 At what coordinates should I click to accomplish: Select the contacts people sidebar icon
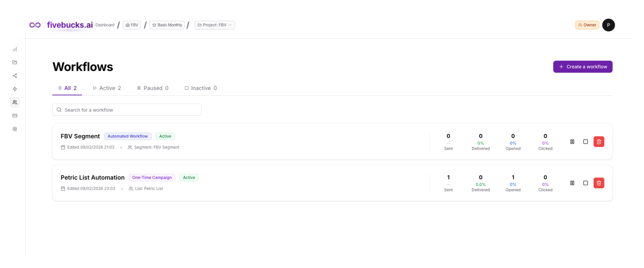[15, 103]
